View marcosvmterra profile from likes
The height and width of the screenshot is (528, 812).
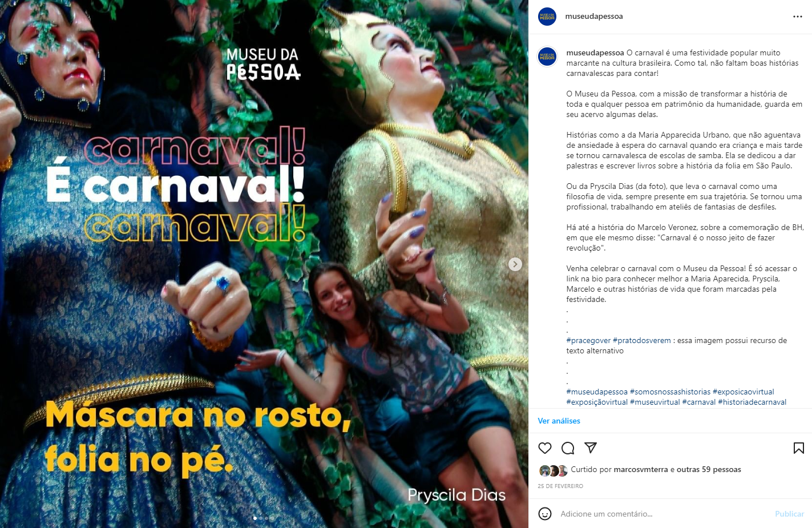point(641,470)
